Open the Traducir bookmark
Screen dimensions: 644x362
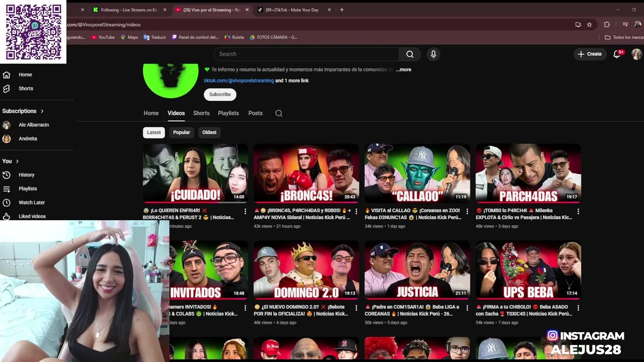155,37
